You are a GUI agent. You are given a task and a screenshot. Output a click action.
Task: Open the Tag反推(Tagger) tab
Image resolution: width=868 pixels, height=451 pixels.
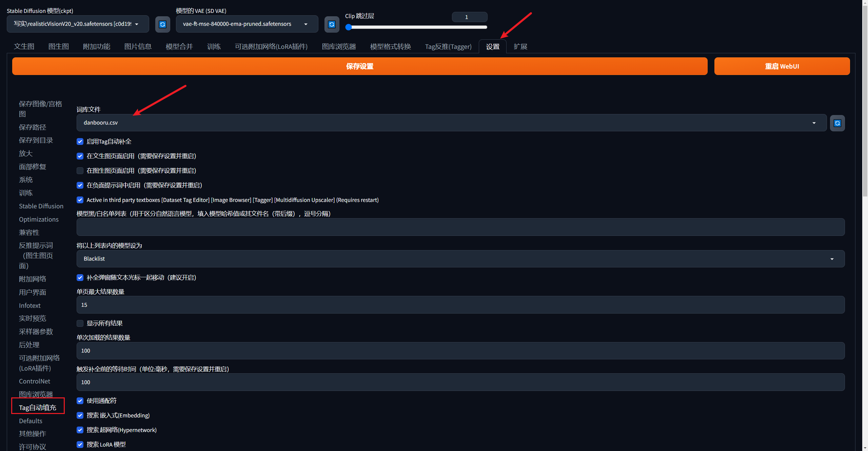click(x=448, y=46)
